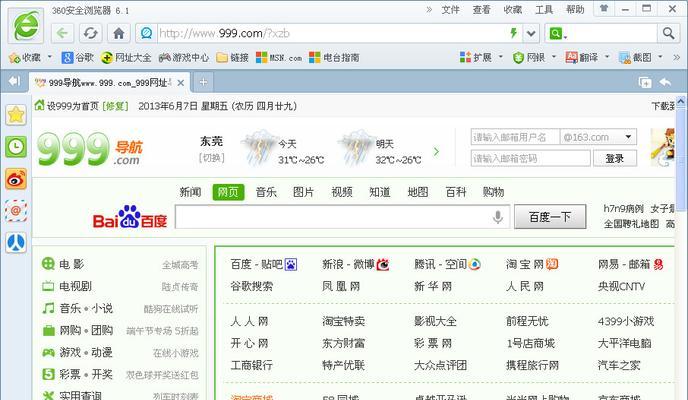
Task: Close the 999导航 tab
Action: [181, 82]
